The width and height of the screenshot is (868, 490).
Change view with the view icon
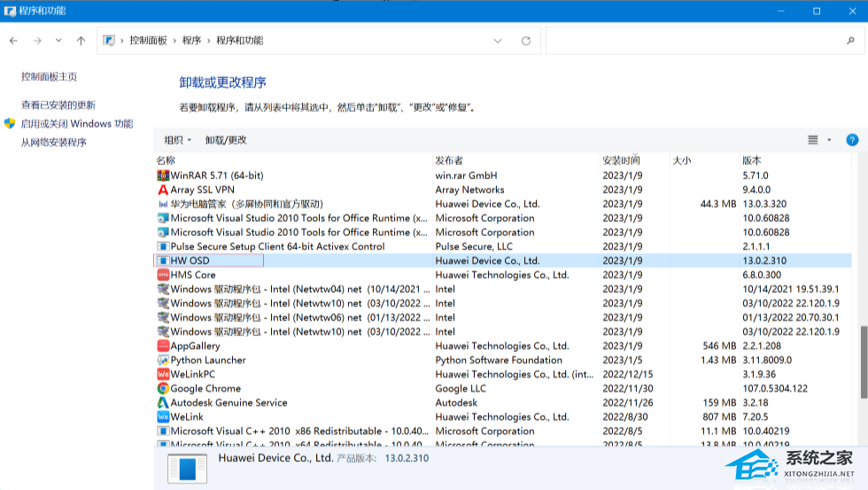coord(813,140)
